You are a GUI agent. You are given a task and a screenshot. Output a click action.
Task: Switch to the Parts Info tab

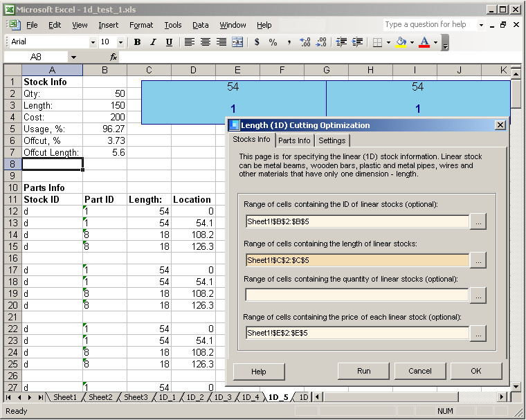pyautogui.click(x=294, y=140)
